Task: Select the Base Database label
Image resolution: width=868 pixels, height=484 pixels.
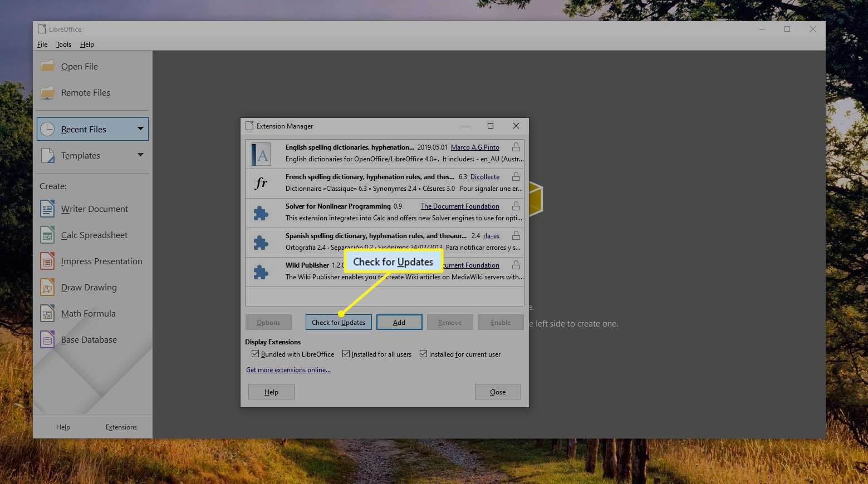Action: [x=89, y=340]
